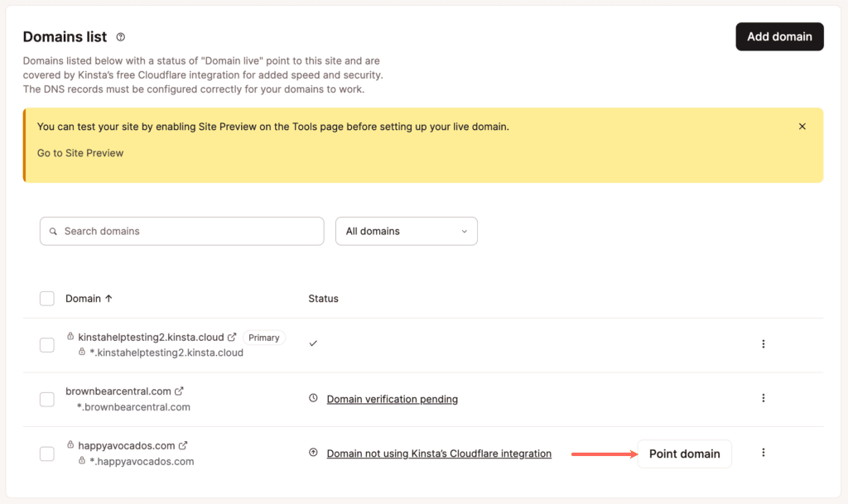Select the happyavocados.com checkbox
Viewport: 848px width, 504px height.
(x=47, y=454)
